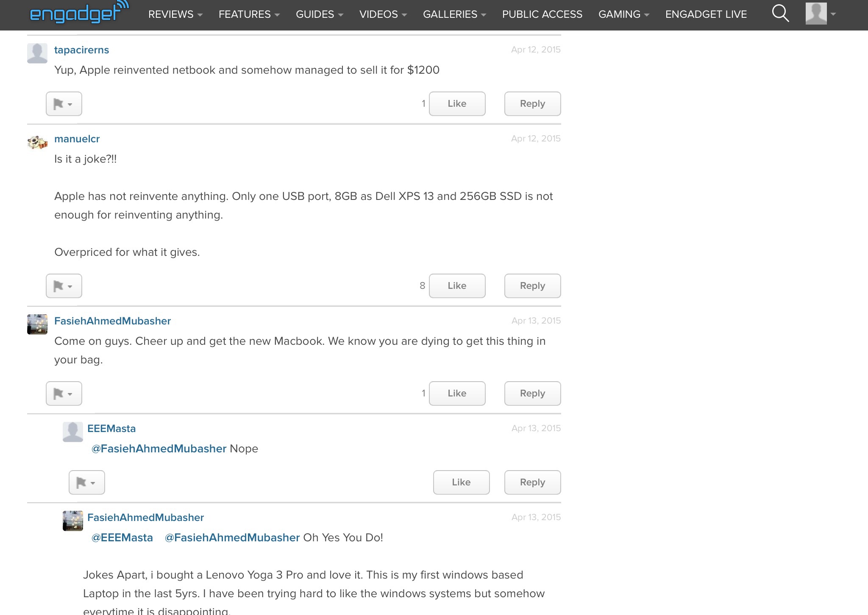Like the 'Come on guys' comment
868x615 pixels.
tap(457, 393)
